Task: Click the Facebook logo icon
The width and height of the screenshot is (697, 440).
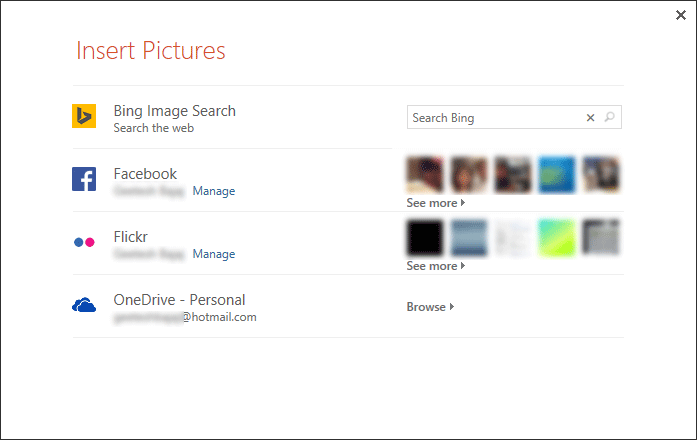Action: pyautogui.click(x=84, y=179)
